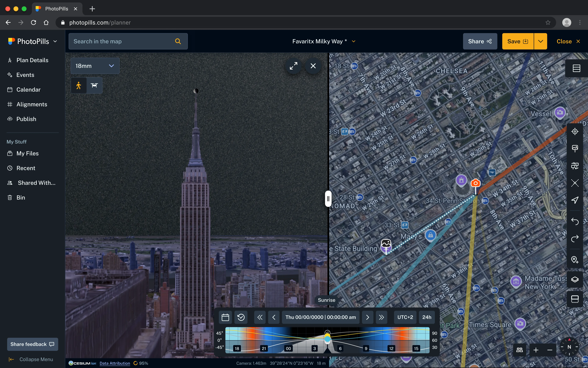Open the calendar date picker icon
This screenshot has height=368, width=588.
pyautogui.click(x=225, y=317)
